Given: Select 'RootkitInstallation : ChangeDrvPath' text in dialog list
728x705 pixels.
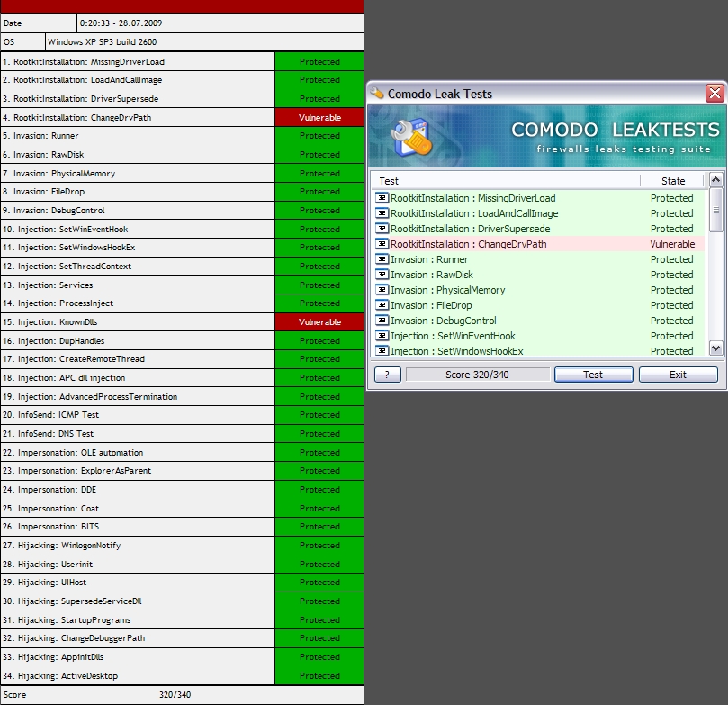Looking at the screenshot, I should tap(469, 244).
